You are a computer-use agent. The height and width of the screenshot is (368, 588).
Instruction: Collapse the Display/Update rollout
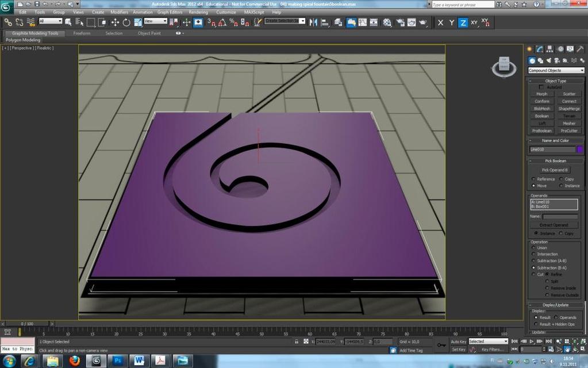[x=556, y=305]
